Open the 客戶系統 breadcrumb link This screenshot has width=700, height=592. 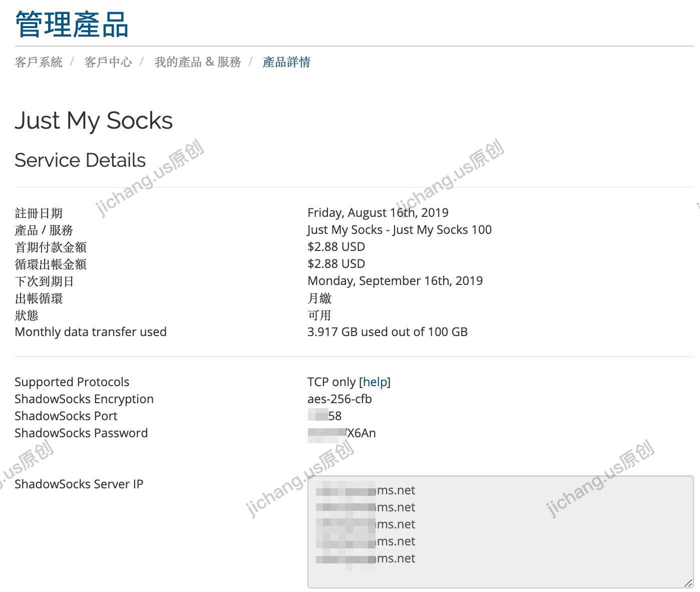pyautogui.click(x=39, y=62)
